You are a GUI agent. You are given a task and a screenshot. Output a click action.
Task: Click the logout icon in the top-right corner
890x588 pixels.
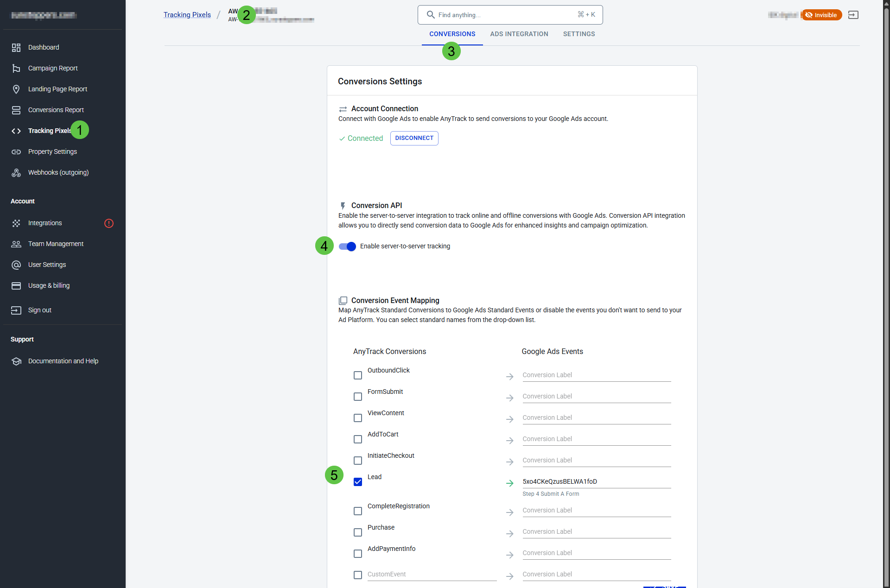pos(853,15)
